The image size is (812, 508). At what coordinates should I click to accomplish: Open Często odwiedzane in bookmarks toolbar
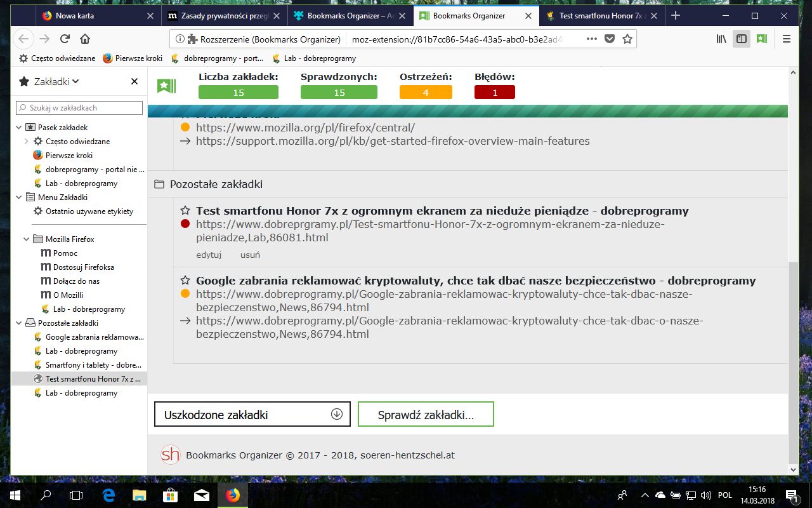pos(56,58)
